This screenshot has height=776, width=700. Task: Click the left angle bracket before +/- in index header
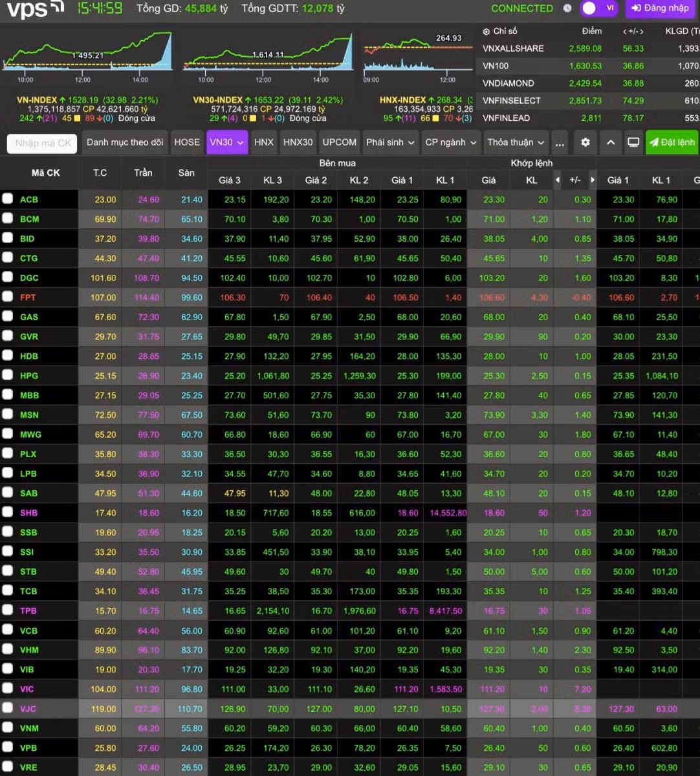[x=626, y=31]
